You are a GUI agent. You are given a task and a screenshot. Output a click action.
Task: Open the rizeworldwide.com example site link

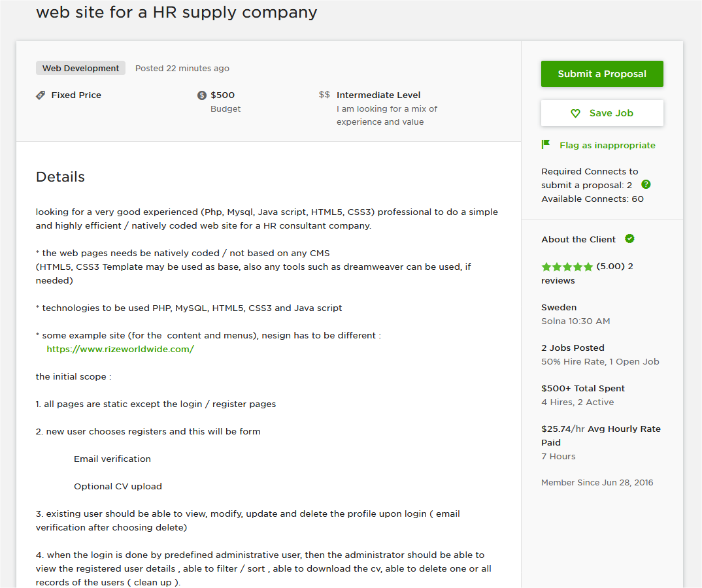120,349
